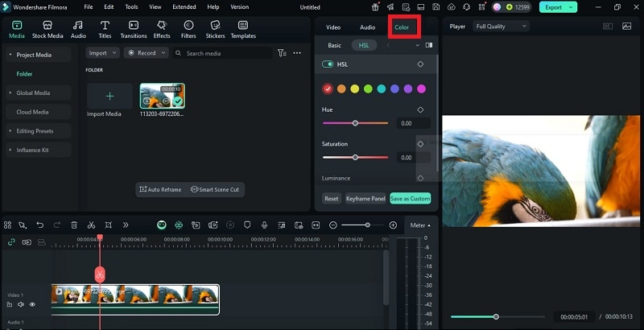
Task: Toggle the Saturation keyframe diamond
Action: pyautogui.click(x=420, y=143)
